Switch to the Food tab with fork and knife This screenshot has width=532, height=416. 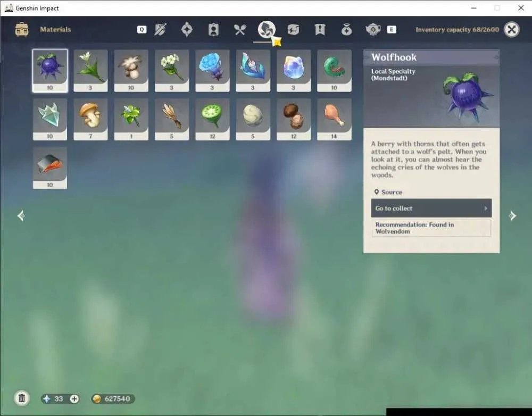click(240, 29)
